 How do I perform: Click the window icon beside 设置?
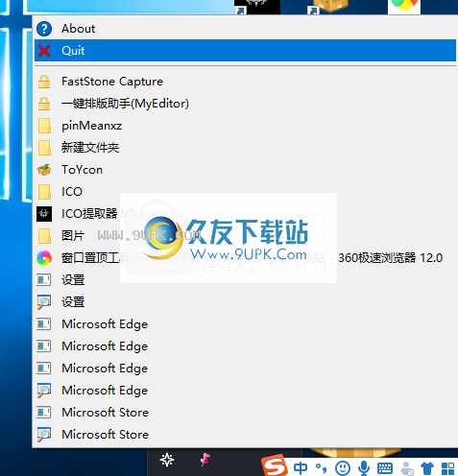click(44, 280)
